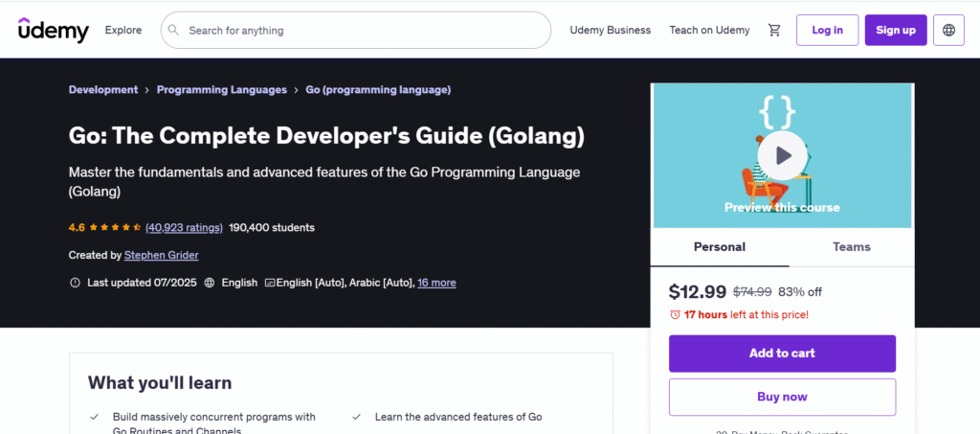This screenshot has width=980, height=434.
Task: Open Teach on Udemy link
Action: 709,30
